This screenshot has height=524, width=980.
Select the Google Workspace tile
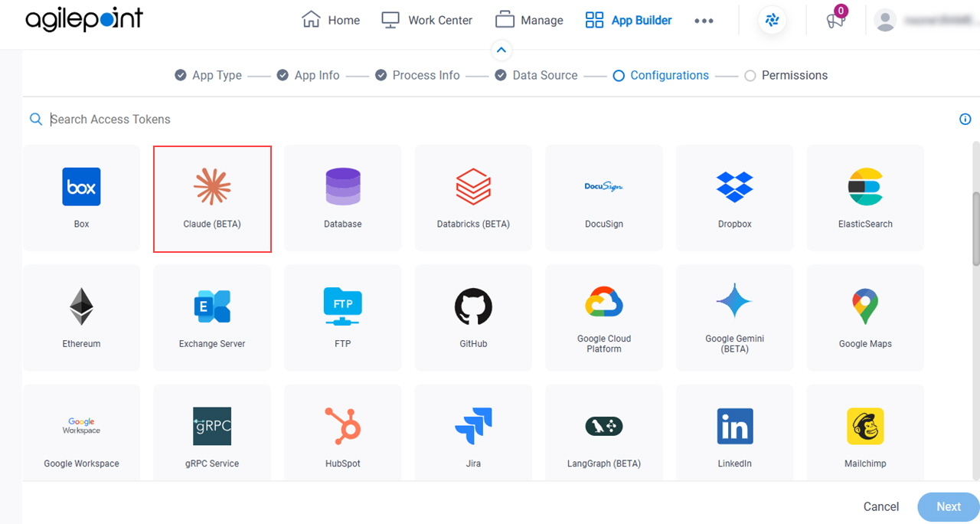point(82,433)
